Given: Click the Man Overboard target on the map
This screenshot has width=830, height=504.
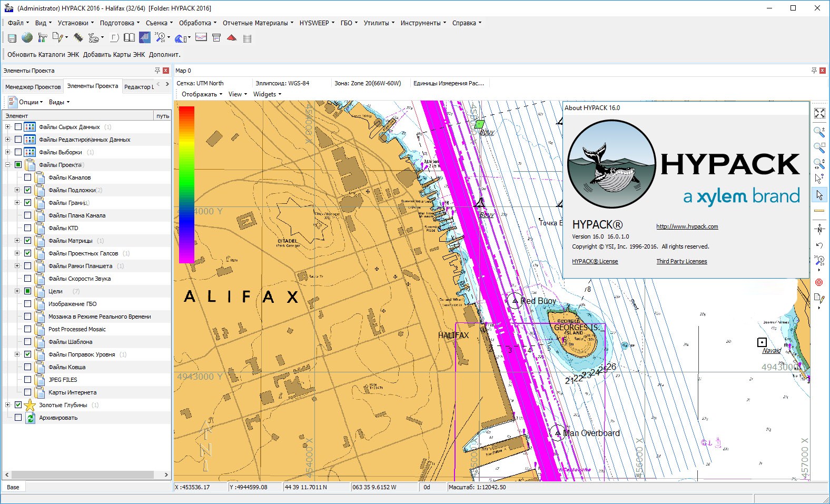Looking at the screenshot, I should click(558, 433).
